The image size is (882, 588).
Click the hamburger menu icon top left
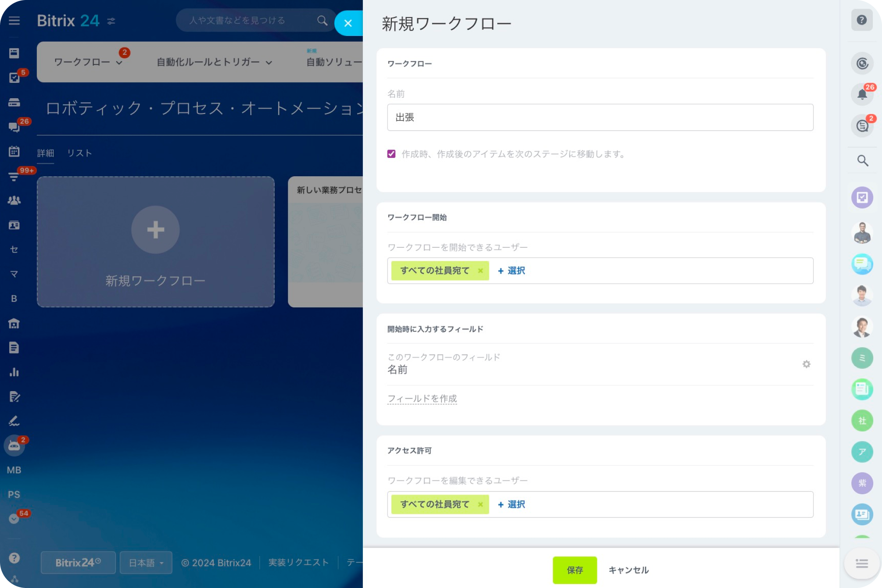[x=14, y=21]
